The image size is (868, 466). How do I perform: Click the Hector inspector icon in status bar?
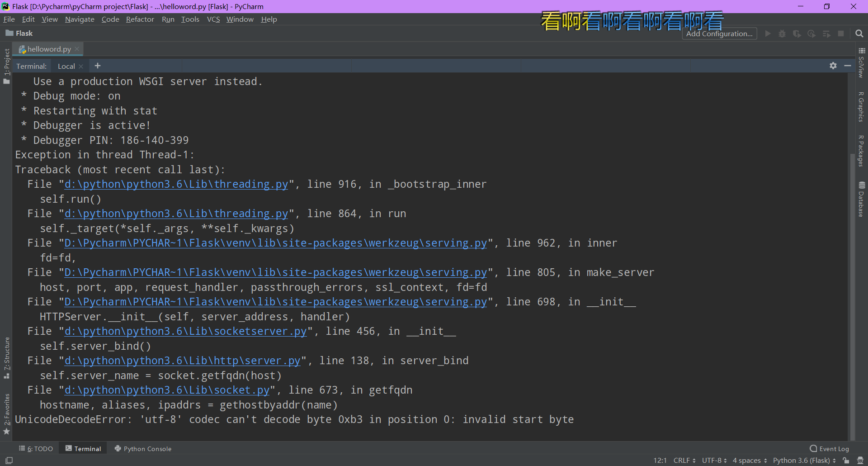[860, 461]
